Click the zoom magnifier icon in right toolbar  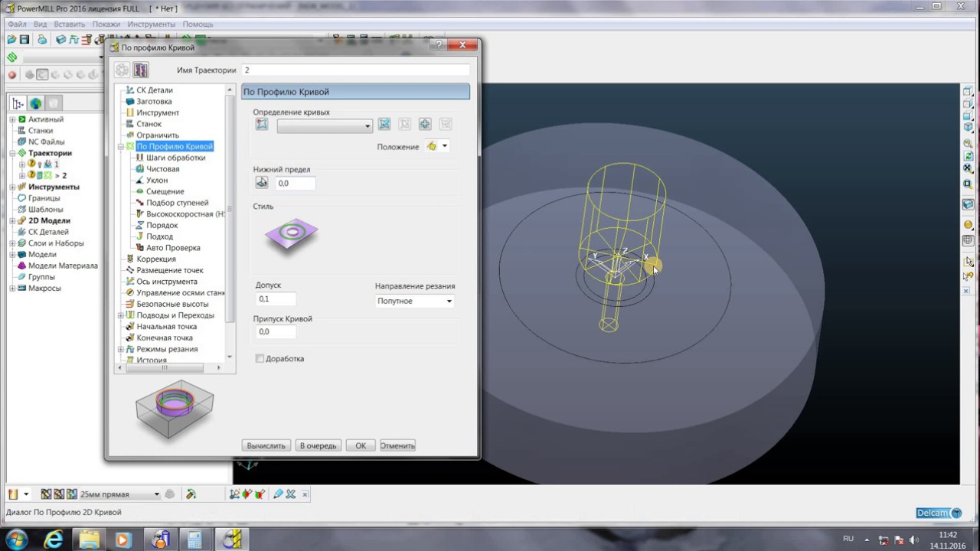[969, 143]
